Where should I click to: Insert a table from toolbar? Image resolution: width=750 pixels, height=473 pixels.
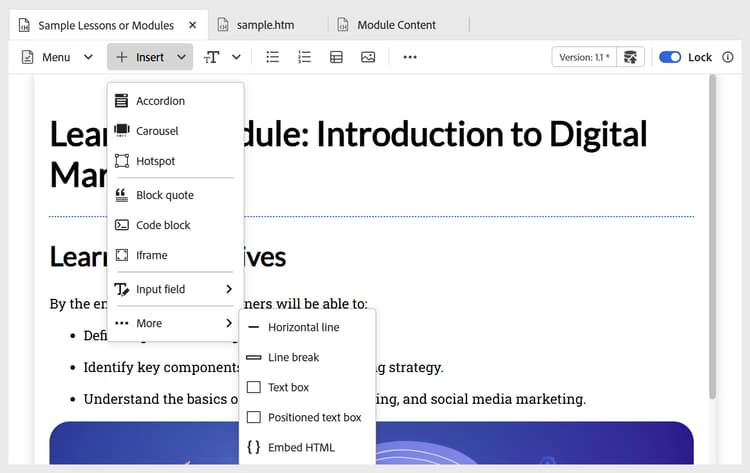click(336, 57)
